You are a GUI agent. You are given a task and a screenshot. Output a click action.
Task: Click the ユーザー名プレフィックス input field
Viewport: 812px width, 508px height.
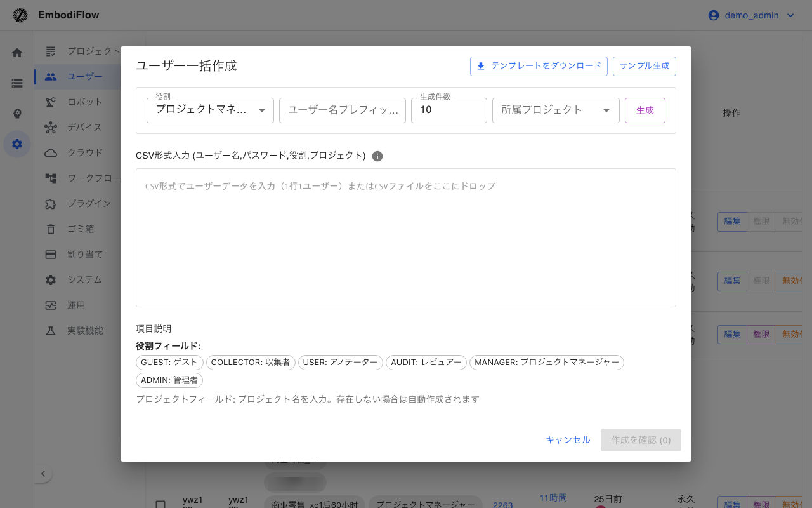click(x=343, y=110)
